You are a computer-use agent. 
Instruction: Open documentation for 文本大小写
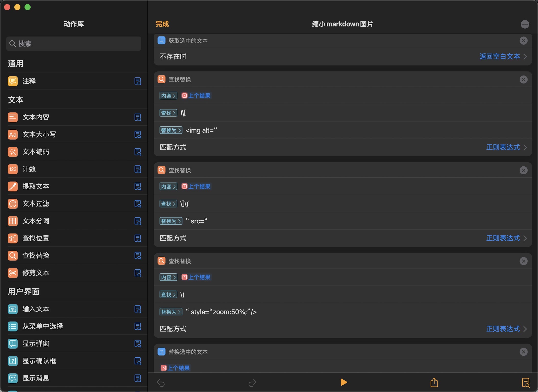click(138, 134)
